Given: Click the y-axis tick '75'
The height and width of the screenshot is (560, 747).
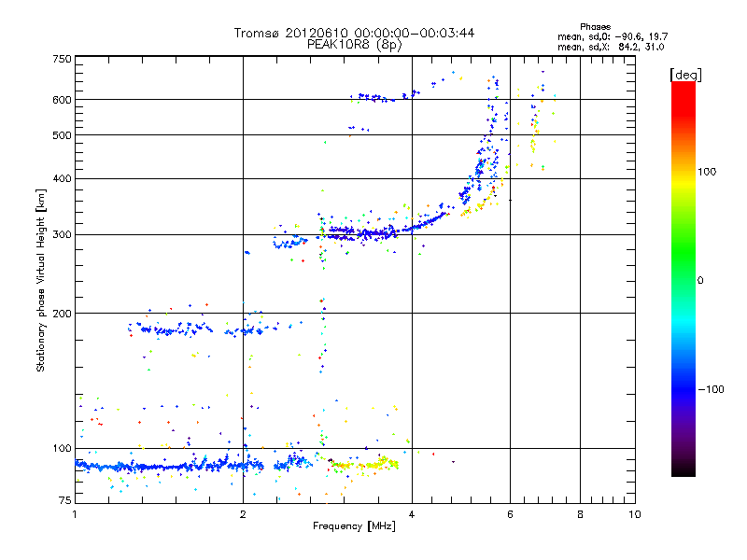Looking at the screenshot, I should coord(65,500).
